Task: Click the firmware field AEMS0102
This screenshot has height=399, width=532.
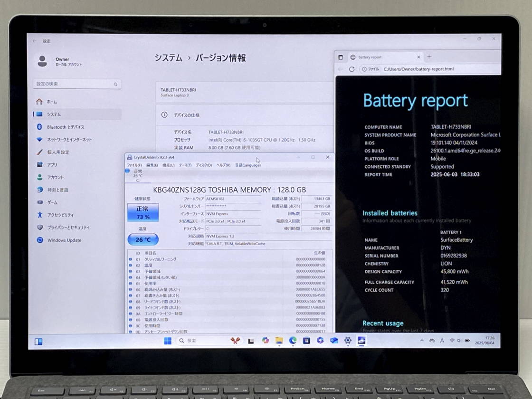Action: [x=233, y=199]
